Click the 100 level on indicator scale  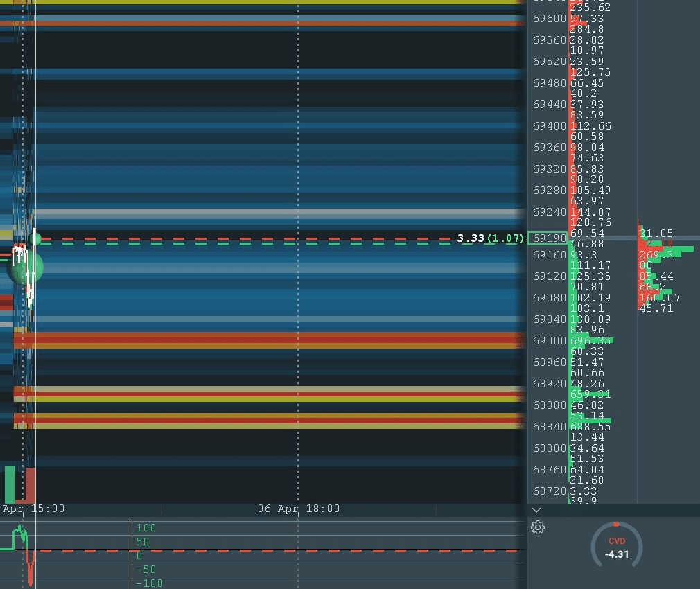(146, 528)
